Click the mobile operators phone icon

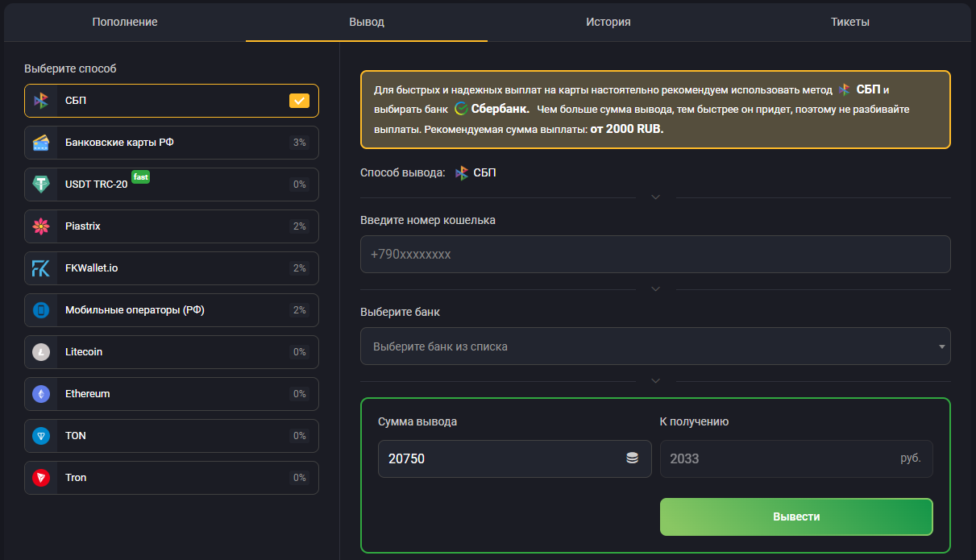point(41,310)
